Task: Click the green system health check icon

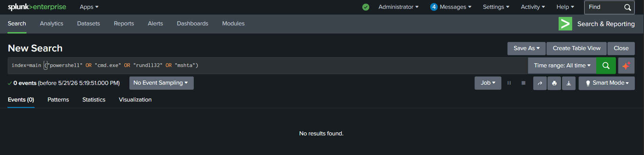Action: point(366,7)
